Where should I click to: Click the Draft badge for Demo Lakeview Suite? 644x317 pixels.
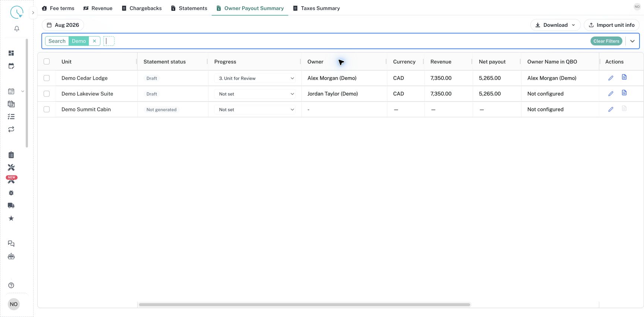click(152, 94)
